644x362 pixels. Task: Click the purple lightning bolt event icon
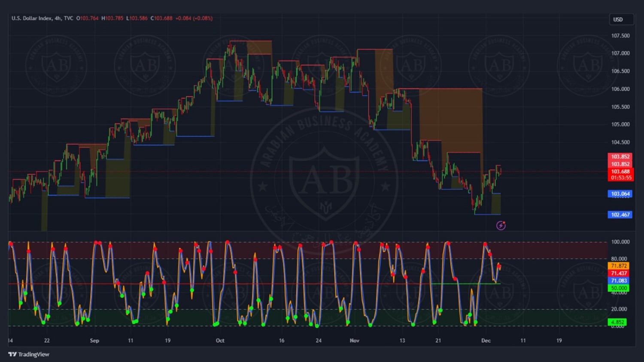(x=501, y=226)
